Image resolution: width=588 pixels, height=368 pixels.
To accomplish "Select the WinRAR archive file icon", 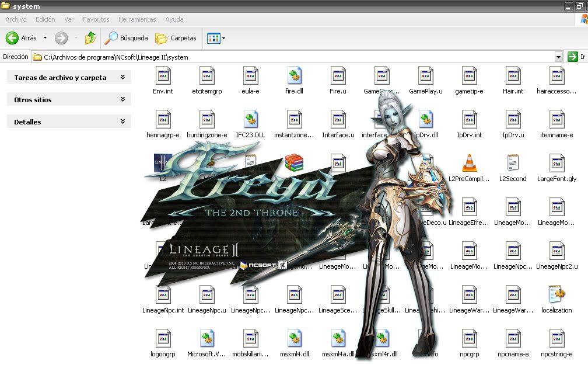I will pos(294,163).
